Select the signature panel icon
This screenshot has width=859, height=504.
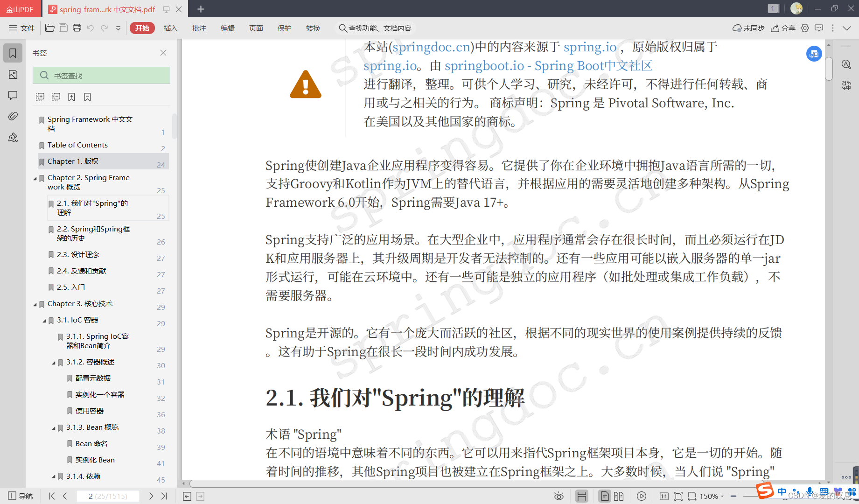pos(13,137)
